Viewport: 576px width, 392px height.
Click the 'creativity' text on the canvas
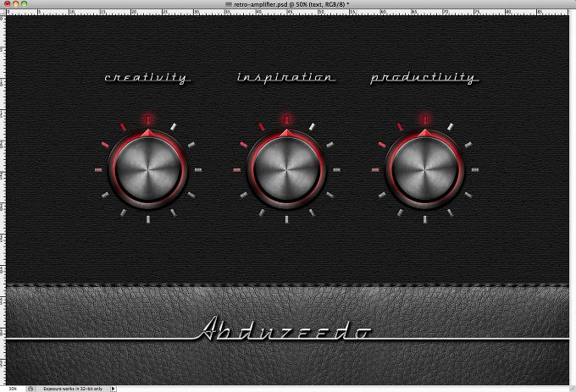146,78
